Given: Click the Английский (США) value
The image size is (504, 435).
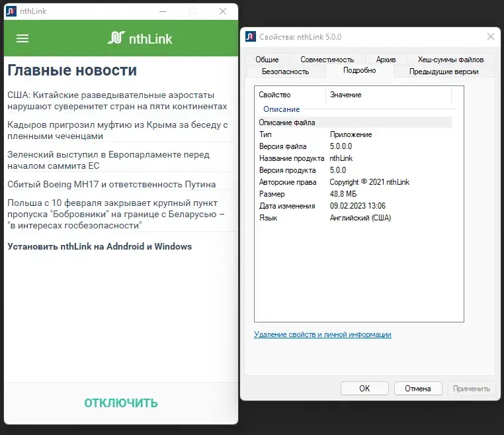Looking at the screenshot, I should coord(360,217).
